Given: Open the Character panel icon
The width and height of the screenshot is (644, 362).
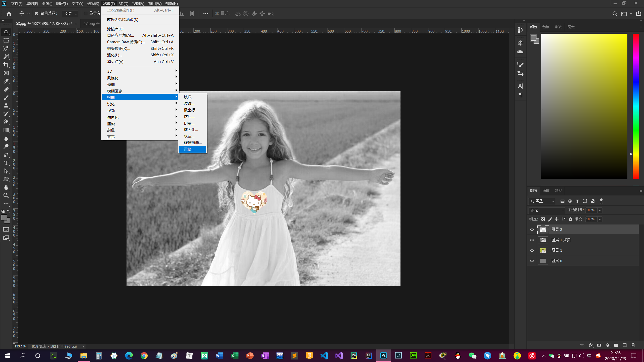Looking at the screenshot, I should pos(520,86).
